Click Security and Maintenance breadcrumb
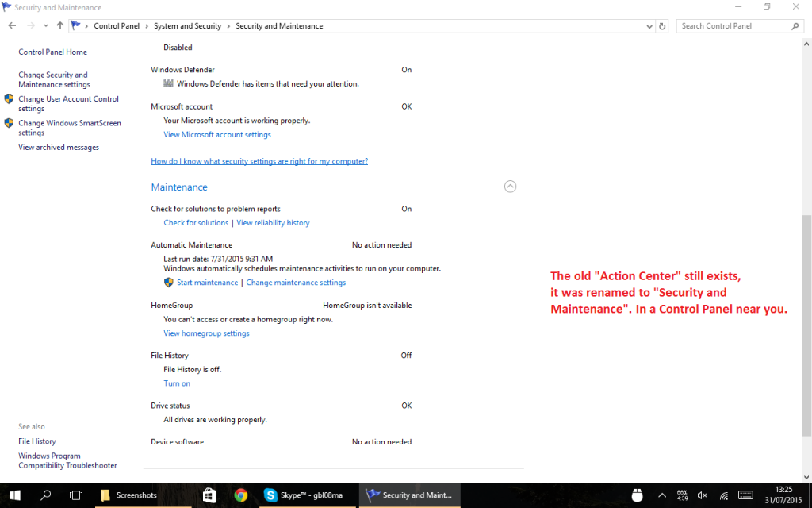The width and height of the screenshot is (812, 508). click(x=279, y=26)
